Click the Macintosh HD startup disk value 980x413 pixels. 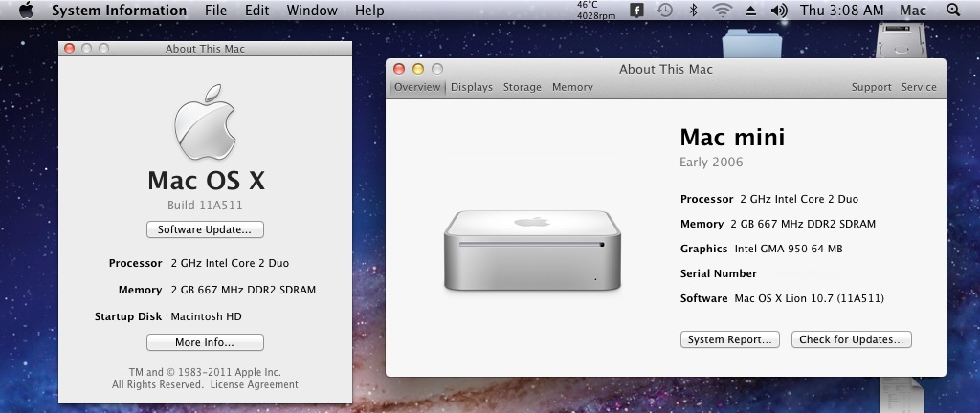[x=207, y=316]
